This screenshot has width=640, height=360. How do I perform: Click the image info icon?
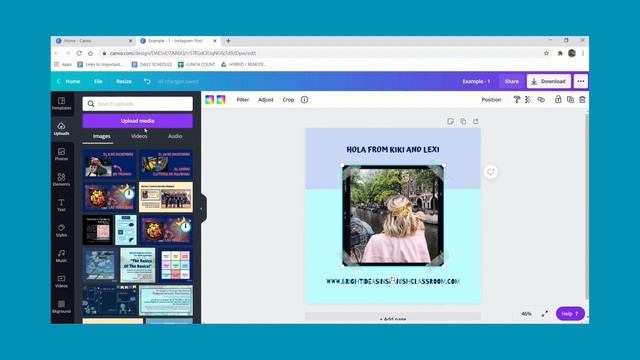pyautogui.click(x=304, y=100)
